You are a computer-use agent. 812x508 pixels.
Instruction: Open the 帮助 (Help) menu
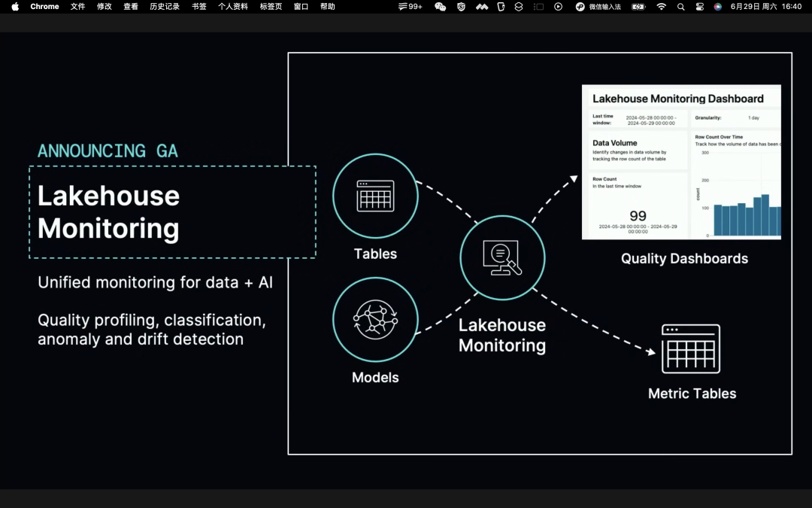tap(327, 7)
